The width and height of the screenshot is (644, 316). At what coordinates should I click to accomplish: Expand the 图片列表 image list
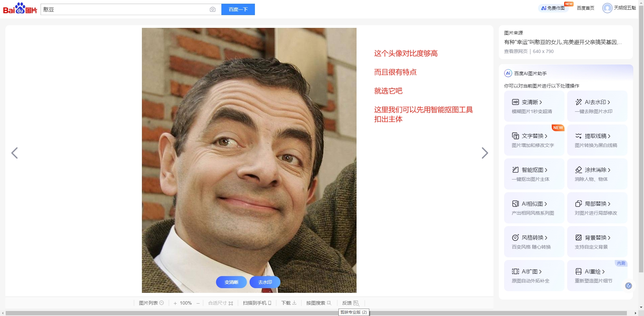(151, 303)
